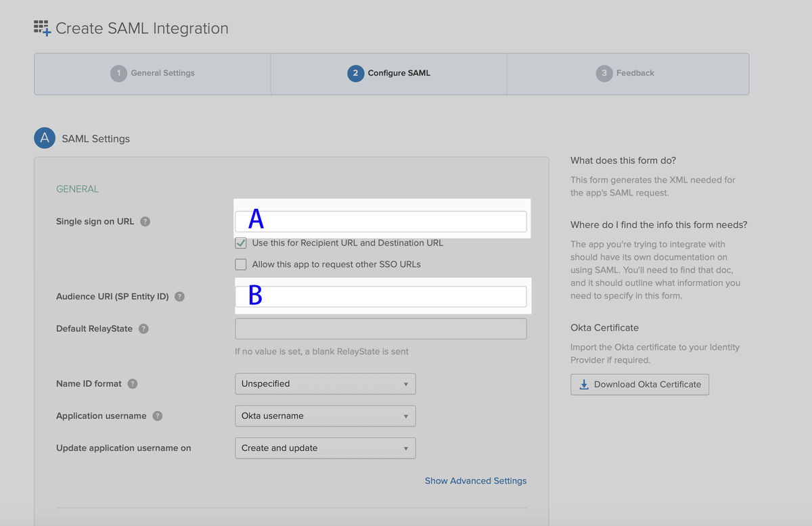The height and width of the screenshot is (526, 812).
Task: Click the Application username help question mark
Action: point(157,416)
